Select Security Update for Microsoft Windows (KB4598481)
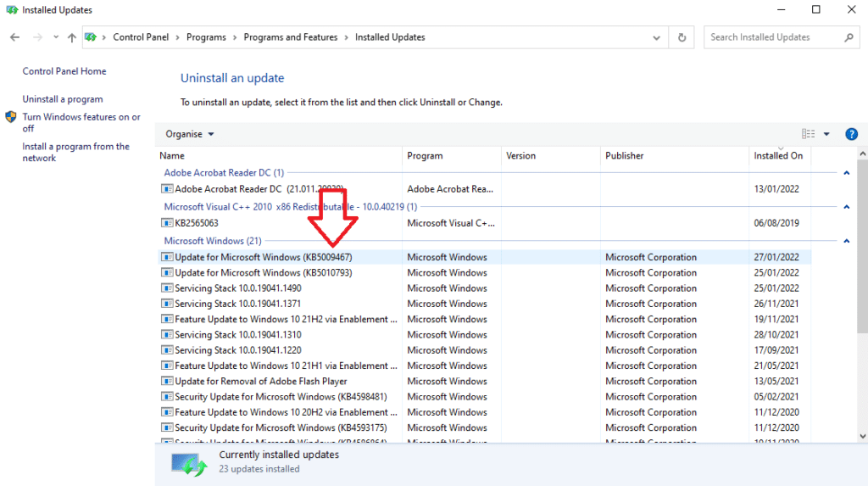This screenshot has height=486, width=868. pos(485,397)
